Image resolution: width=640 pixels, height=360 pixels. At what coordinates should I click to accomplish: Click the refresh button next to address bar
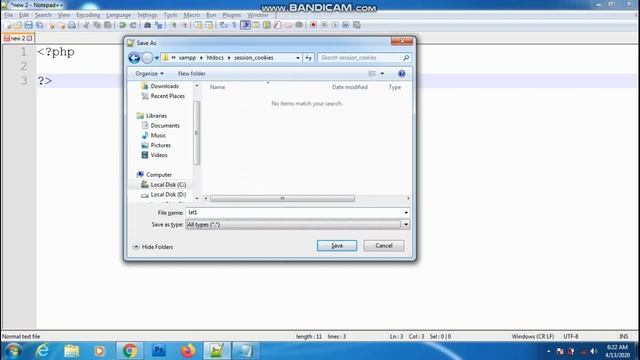309,58
